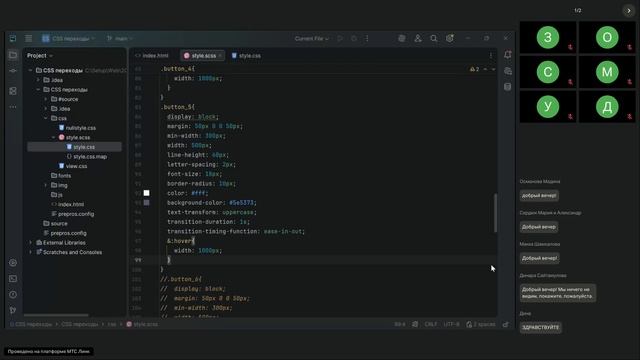Expand the #source folder
Image resolution: width=640 pixels, height=360 pixels.
(46, 99)
